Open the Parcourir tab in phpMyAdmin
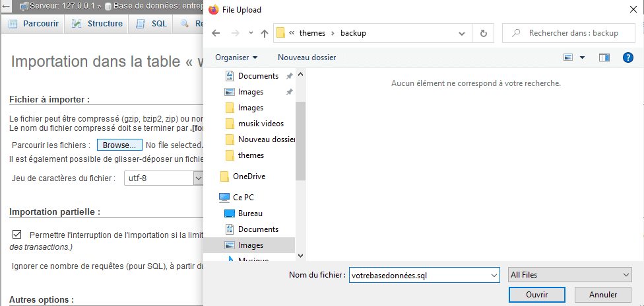This screenshot has height=306, width=644. (x=33, y=24)
